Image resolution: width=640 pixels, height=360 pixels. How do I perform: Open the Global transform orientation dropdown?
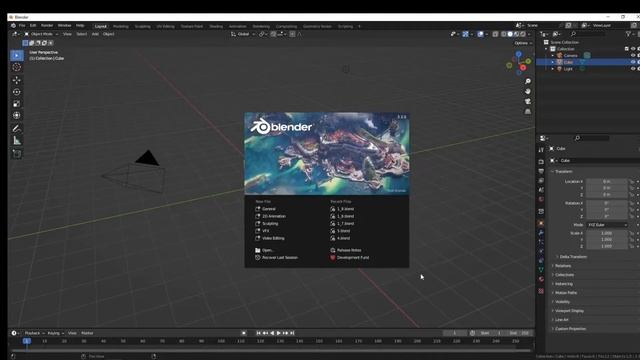coord(243,34)
